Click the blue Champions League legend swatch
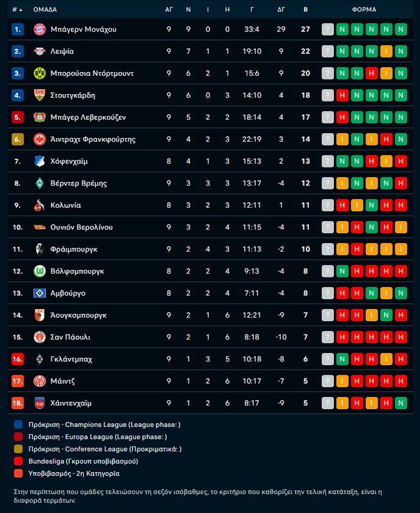The width and height of the screenshot is (420, 513). 18,424
